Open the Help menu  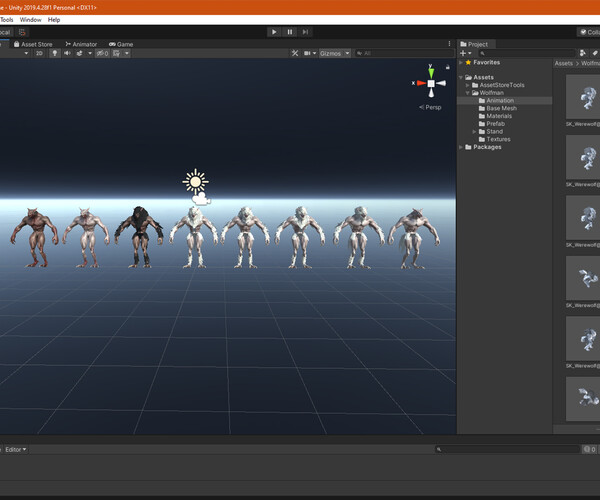tap(54, 20)
